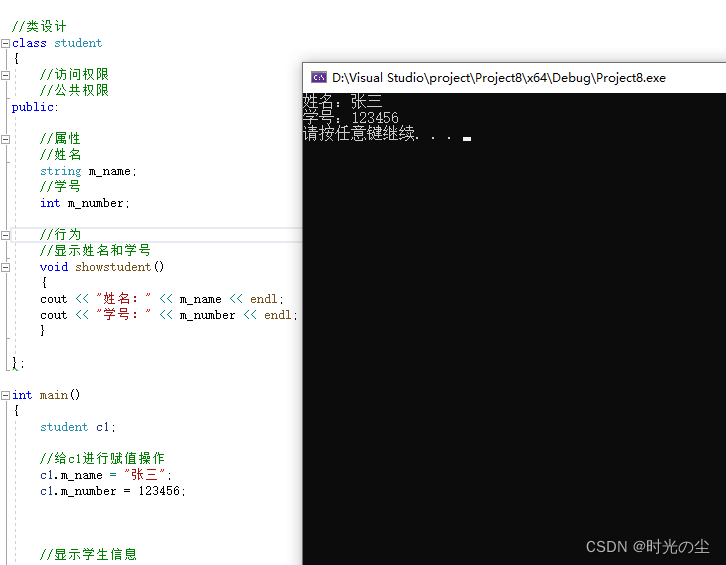The image size is (726, 565).
Task: Click the comment //姓名 above string m_name
Action: (x=60, y=155)
